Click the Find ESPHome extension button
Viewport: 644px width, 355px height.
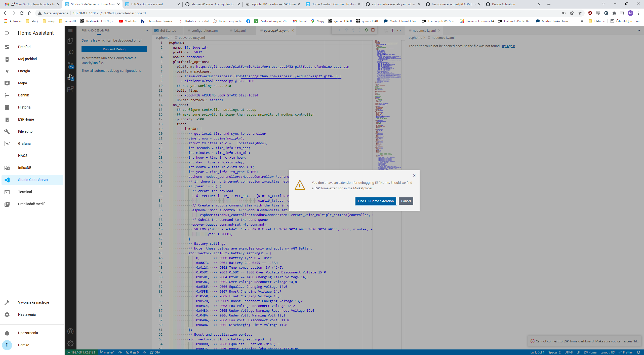click(376, 201)
